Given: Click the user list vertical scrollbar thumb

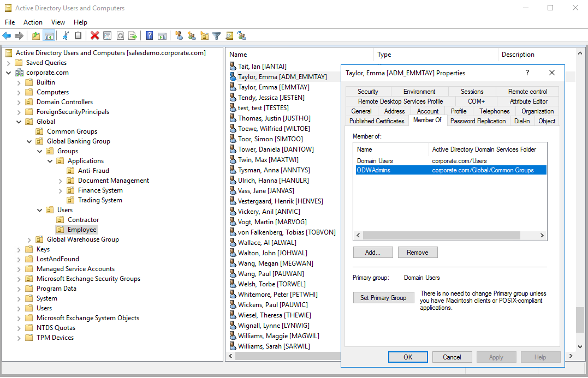Looking at the screenshot, I should click(580, 320).
